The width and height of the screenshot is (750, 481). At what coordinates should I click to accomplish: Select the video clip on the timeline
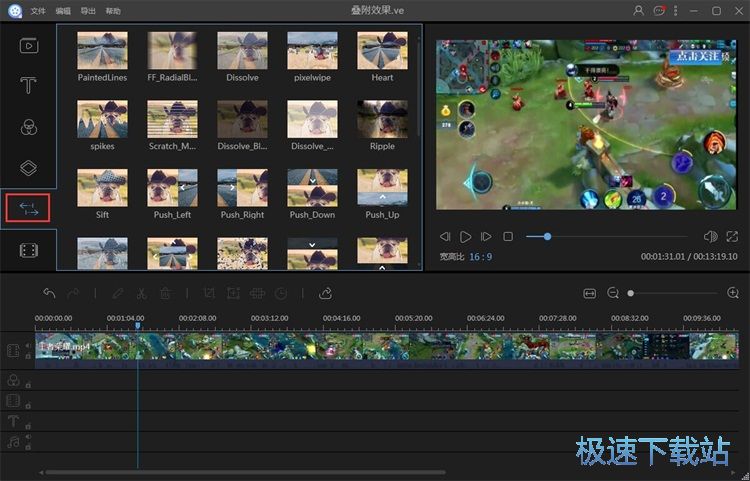click(386, 350)
